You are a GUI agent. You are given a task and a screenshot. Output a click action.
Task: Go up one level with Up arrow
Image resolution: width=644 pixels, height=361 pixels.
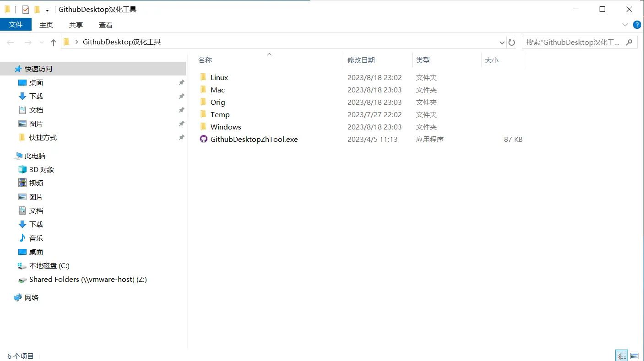pyautogui.click(x=54, y=42)
